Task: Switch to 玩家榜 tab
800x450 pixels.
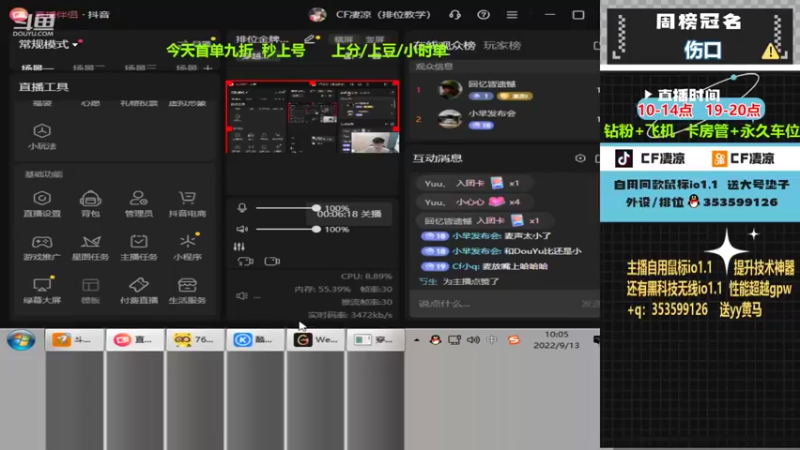Action: pyautogui.click(x=502, y=45)
